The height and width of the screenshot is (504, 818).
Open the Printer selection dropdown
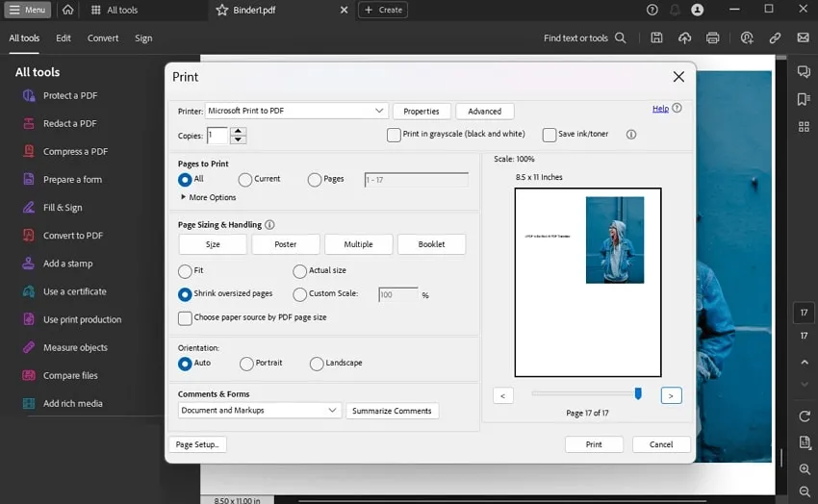296,112
